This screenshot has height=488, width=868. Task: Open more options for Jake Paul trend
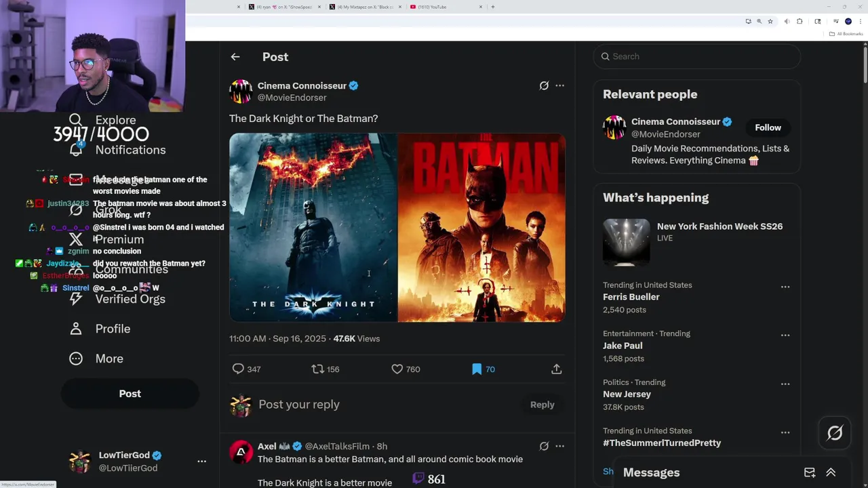coord(785,335)
